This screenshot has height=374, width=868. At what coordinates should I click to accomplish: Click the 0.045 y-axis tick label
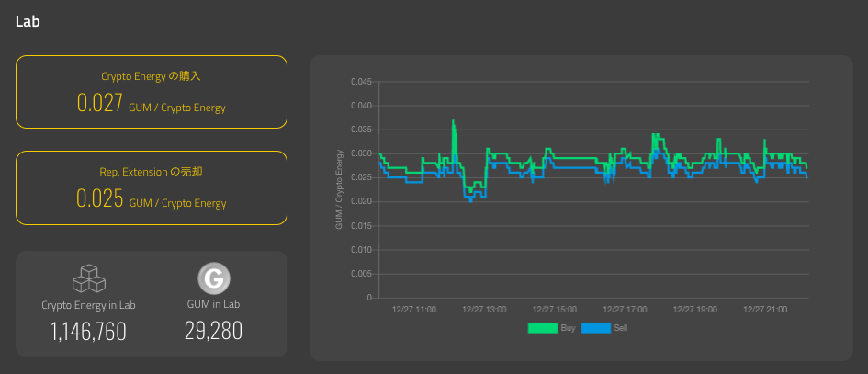click(362, 82)
